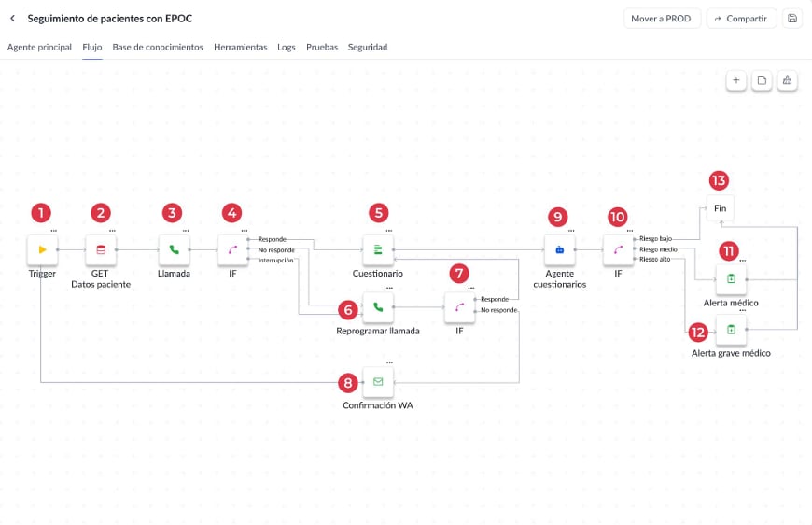Image resolution: width=812 pixels, height=525 pixels.
Task: Open the Pruebas tab
Action: [322, 47]
